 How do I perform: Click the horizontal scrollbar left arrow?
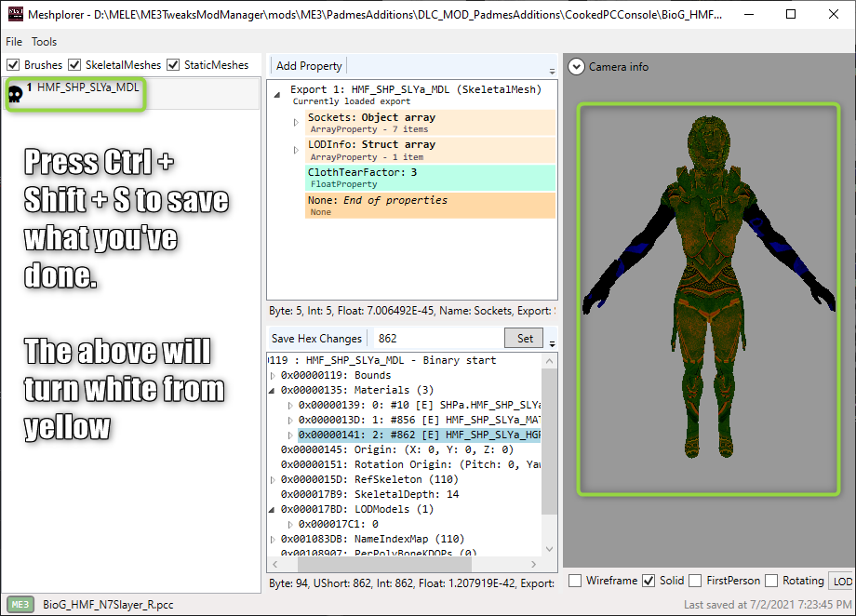coord(275,564)
